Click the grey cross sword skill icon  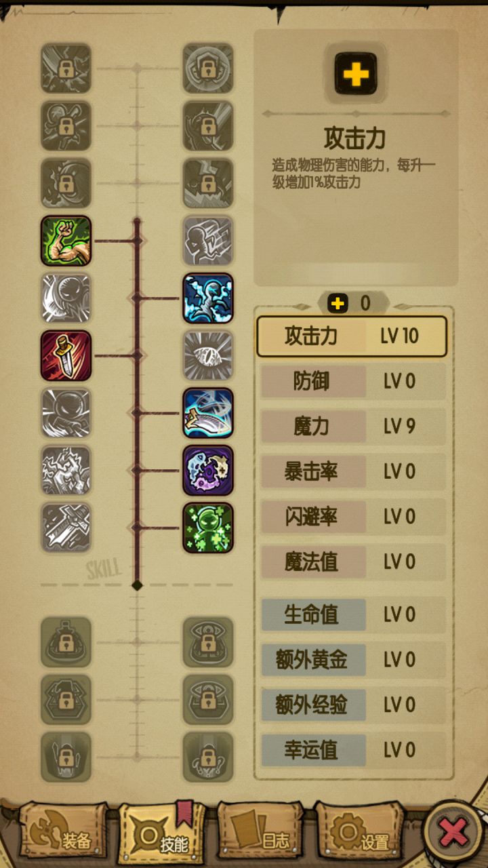pos(66,528)
